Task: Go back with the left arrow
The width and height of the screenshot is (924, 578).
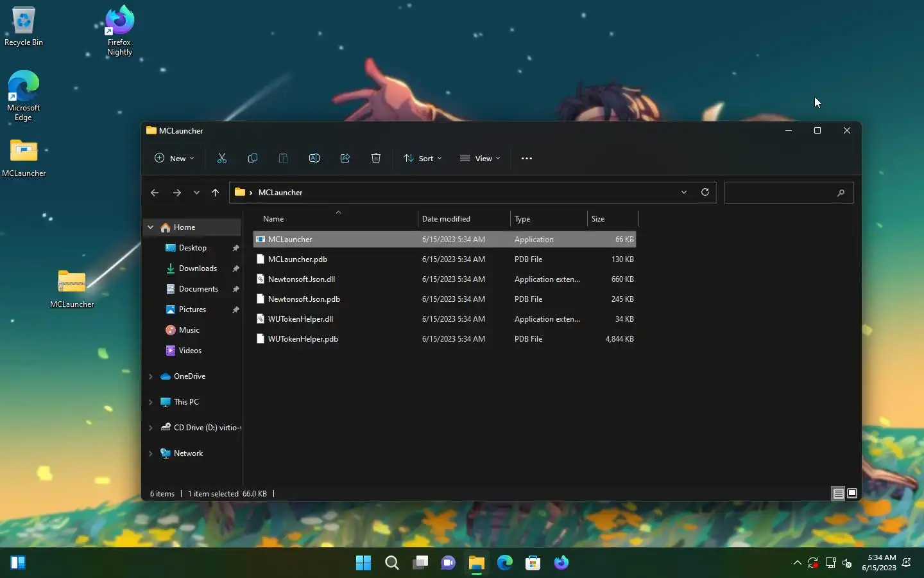Action: (154, 193)
